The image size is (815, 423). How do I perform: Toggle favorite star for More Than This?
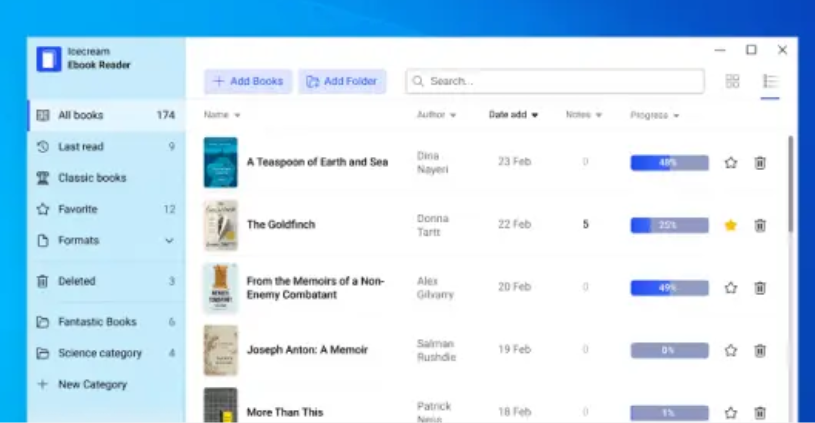pyautogui.click(x=731, y=413)
